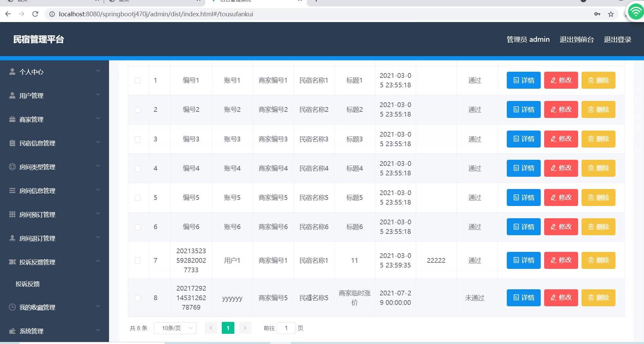Click the 我的收藏管理 clock icon
Viewport: 644px width, 344px height.
12,307
